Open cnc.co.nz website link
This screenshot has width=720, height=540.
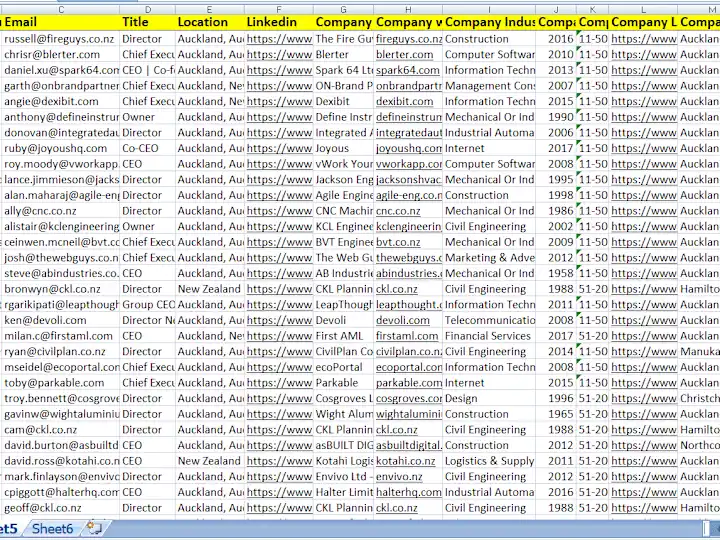click(398, 211)
